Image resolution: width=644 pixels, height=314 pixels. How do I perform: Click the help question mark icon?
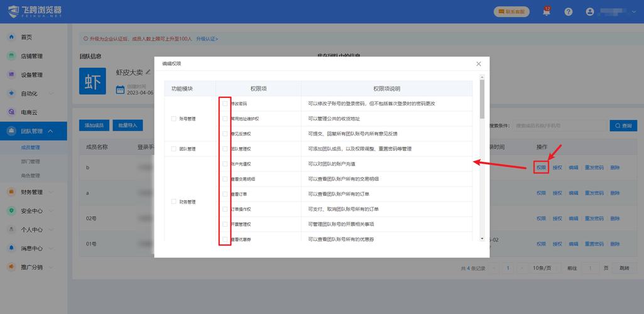(x=568, y=12)
